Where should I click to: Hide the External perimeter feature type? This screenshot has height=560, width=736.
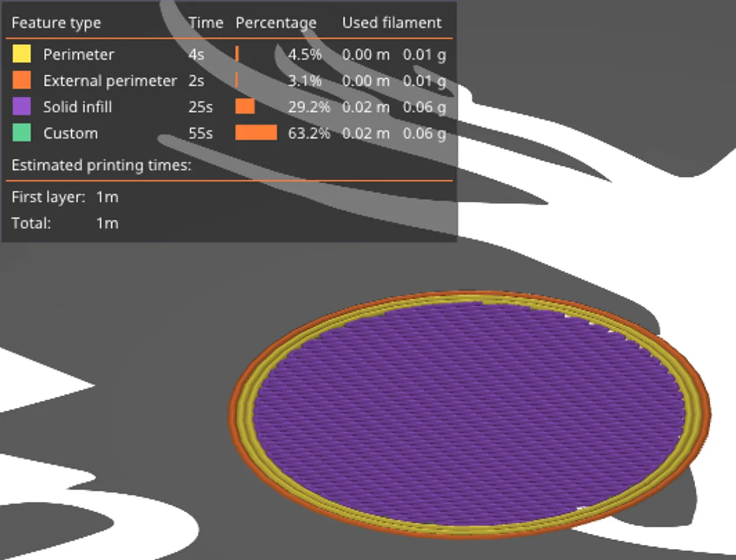pos(109,80)
